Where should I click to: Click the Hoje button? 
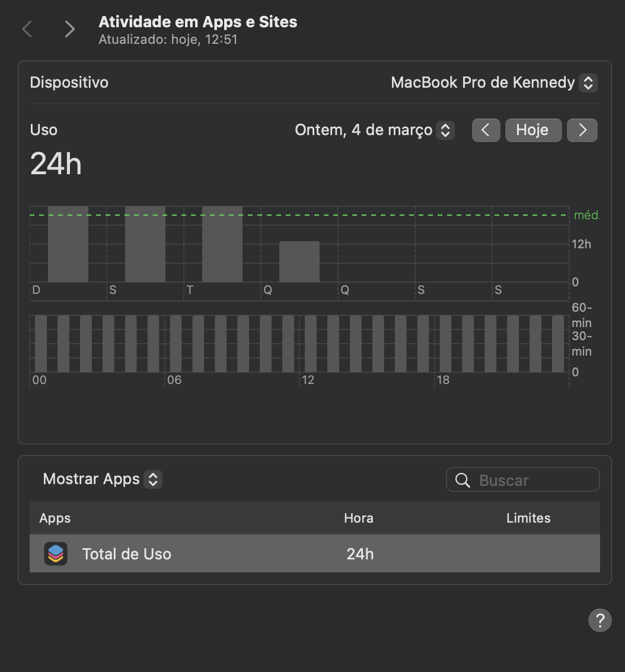coord(532,130)
